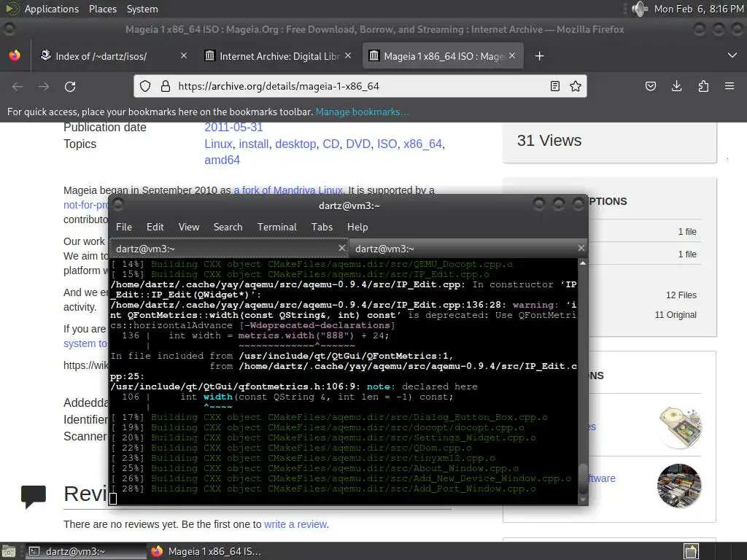
Task: Close the Mageia 1 x86_64 ISO tab
Action: coord(512,55)
